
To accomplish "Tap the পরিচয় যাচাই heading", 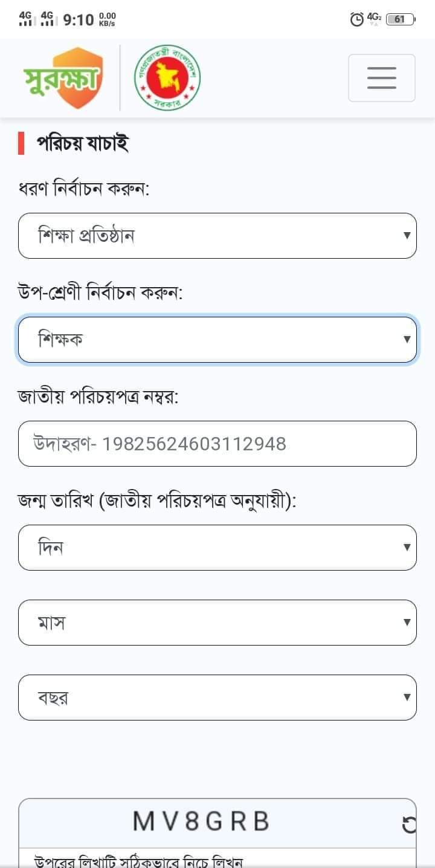I will [x=83, y=144].
